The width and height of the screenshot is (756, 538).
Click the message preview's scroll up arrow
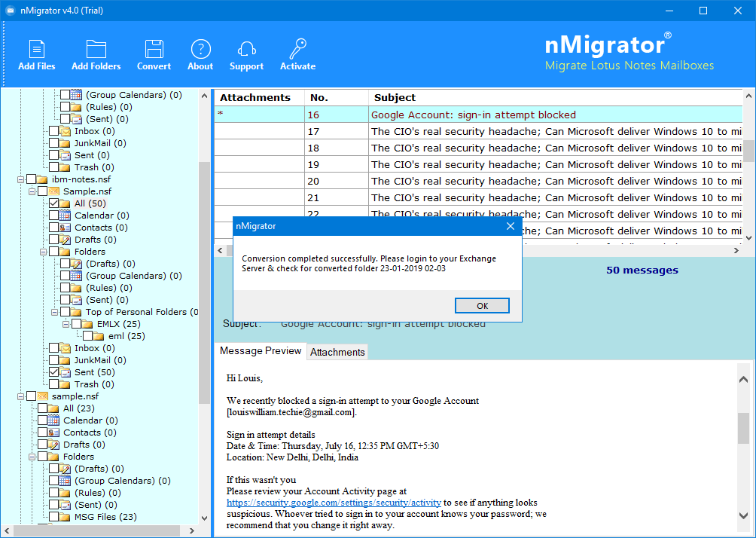[743, 379]
